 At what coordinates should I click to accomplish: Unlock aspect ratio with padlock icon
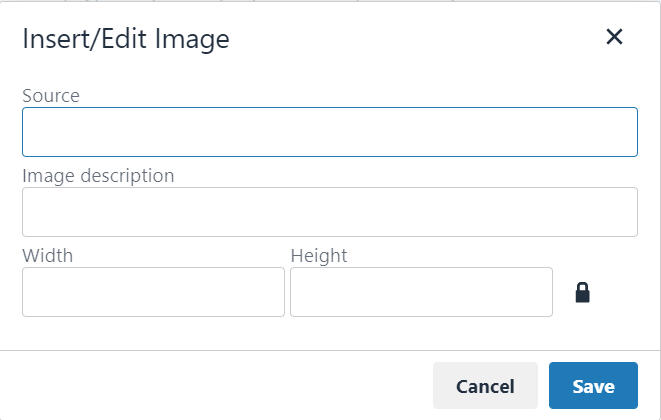[x=582, y=292]
